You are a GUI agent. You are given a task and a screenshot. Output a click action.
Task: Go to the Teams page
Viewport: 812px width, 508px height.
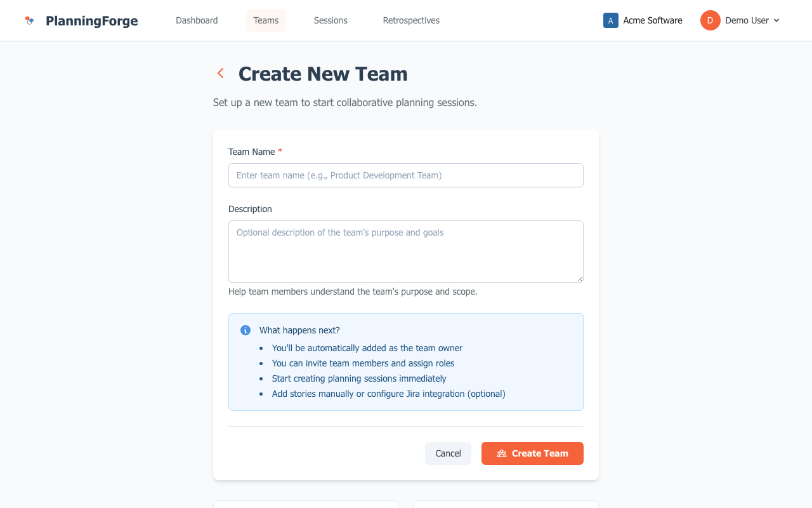tap(266, 20)
